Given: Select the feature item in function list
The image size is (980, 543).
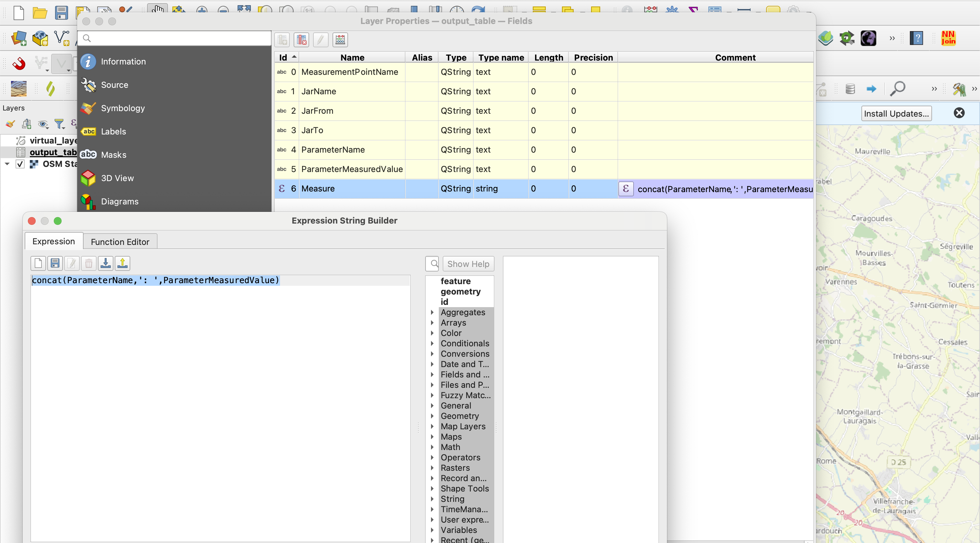Looking at the screenshot, I should 455,281.
